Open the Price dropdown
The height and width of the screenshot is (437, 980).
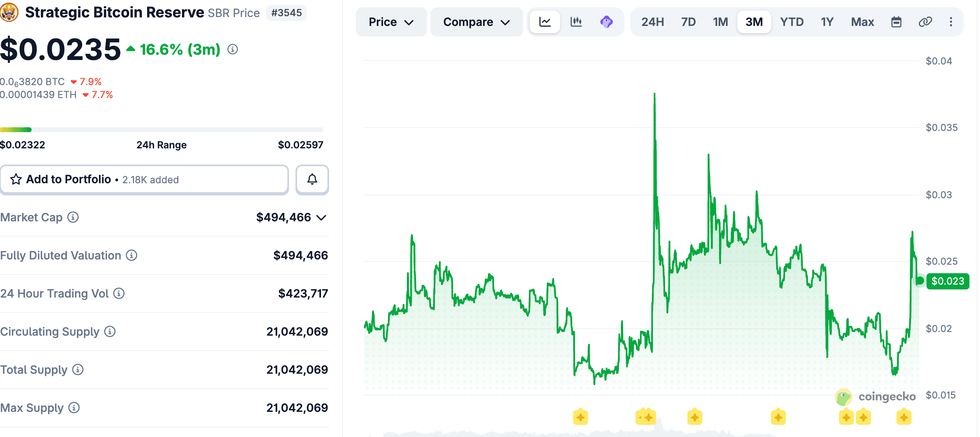pyautogui.click(x=391, y=22)
